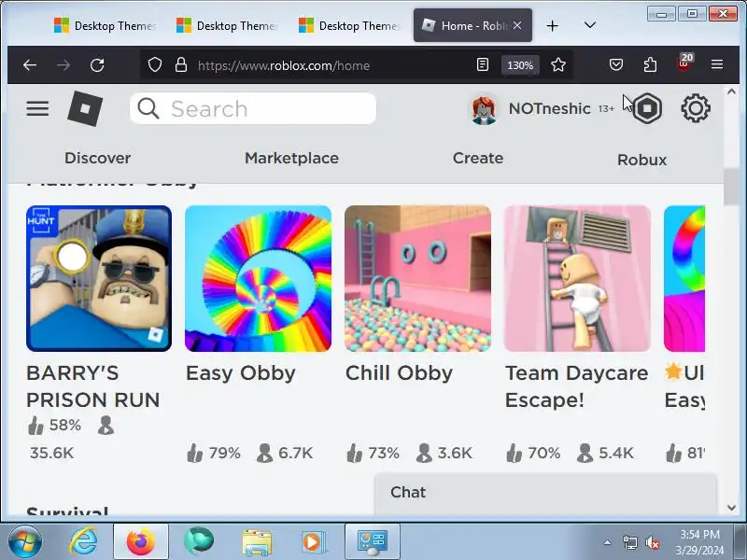Open the Discover navigation tab
This screenshot has height=560, width=747.
[98, 158]
